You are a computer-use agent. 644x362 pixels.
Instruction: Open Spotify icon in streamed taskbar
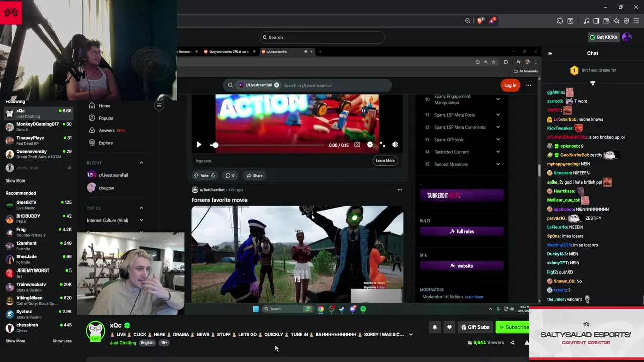coord(363,309)
